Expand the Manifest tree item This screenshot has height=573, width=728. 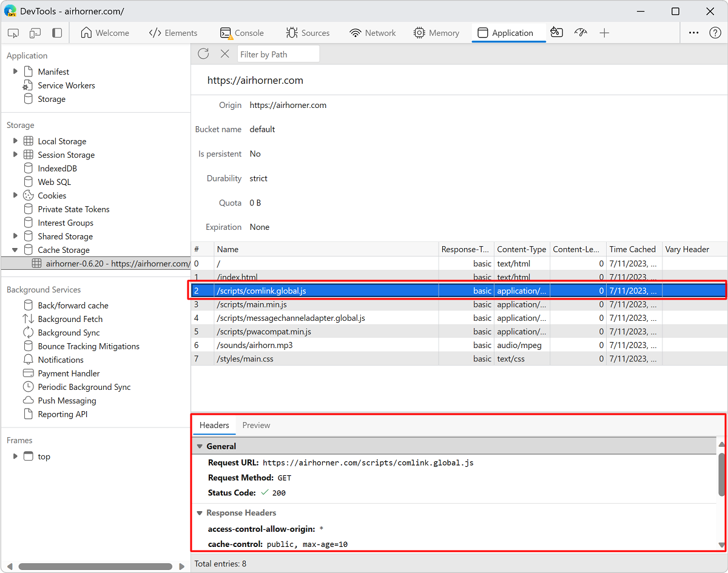click(15, 72)
